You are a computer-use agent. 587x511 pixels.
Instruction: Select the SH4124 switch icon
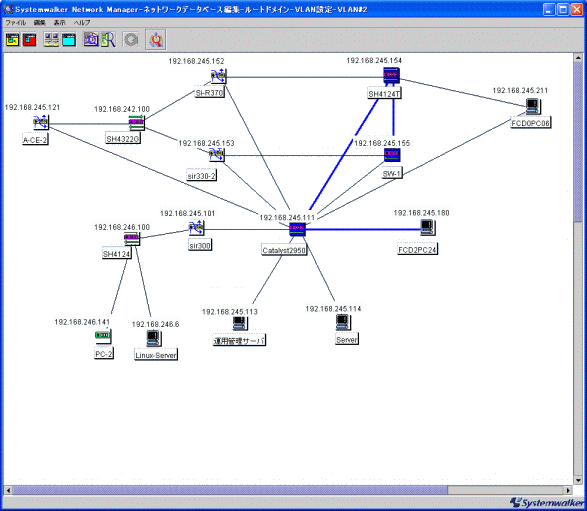pyautogui.click(x=132, y=238)
